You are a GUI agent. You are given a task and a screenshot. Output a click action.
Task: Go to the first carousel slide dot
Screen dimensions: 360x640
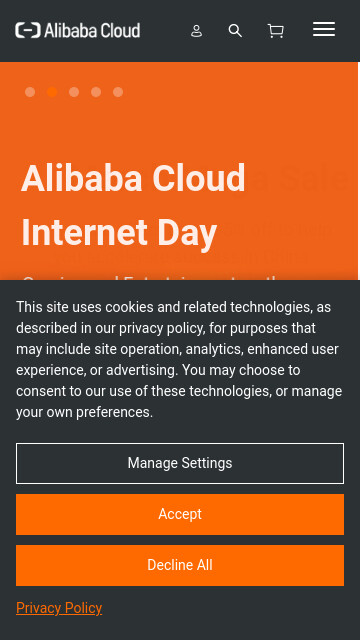30,92
